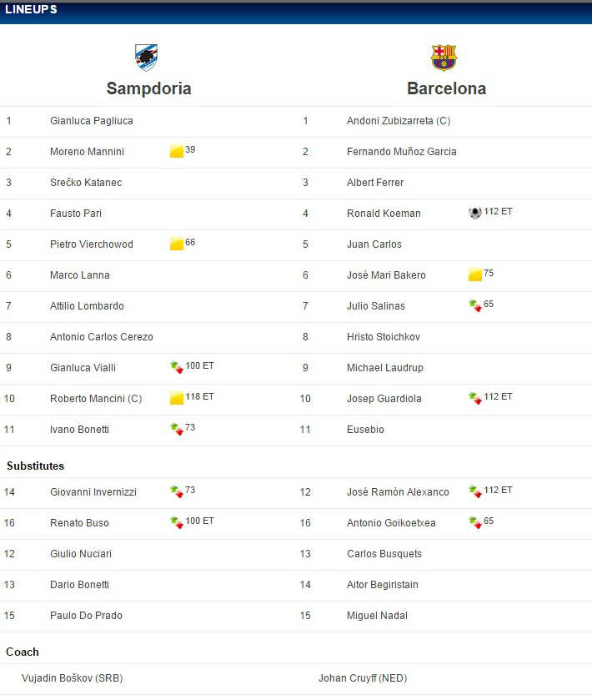Click Giovanni Invernizzi's substitution icon

point(177,491)
